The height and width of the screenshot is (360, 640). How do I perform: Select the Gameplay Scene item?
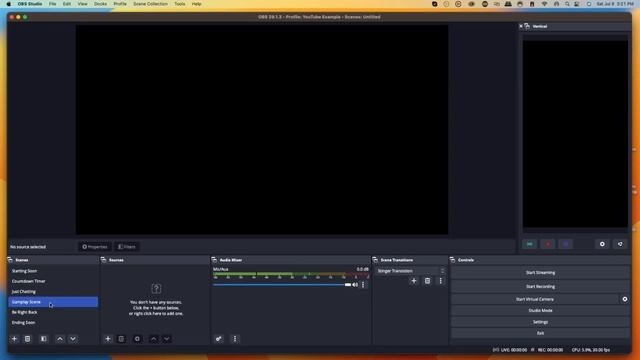coord(53,302)
